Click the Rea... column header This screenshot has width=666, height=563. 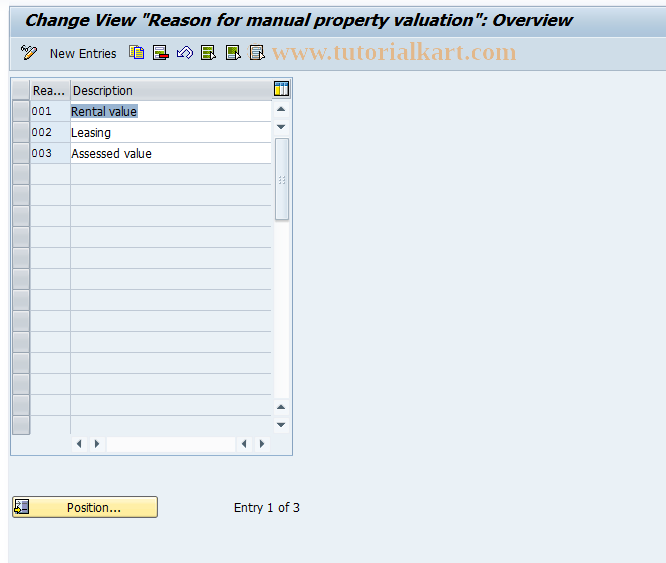coord(50,90)
